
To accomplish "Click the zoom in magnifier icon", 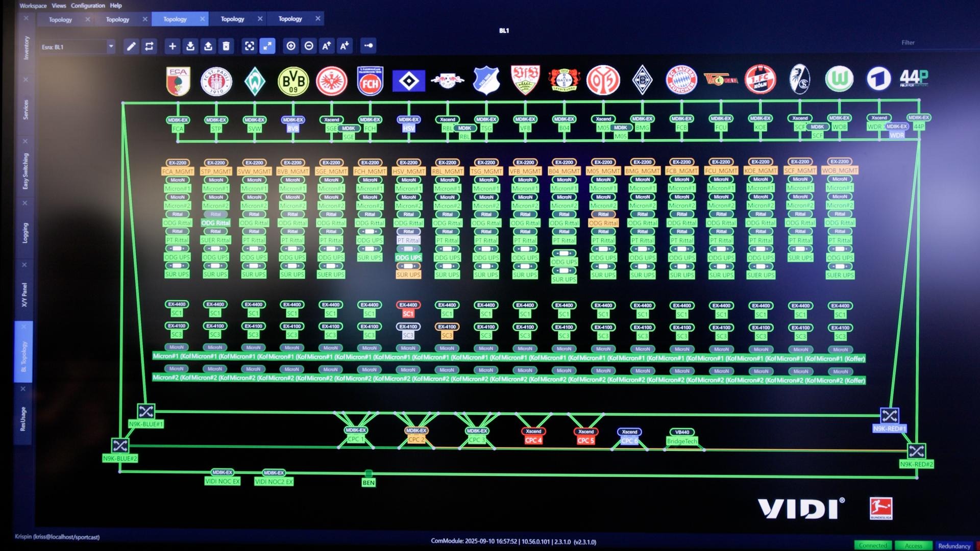I will tap(291, 46).
